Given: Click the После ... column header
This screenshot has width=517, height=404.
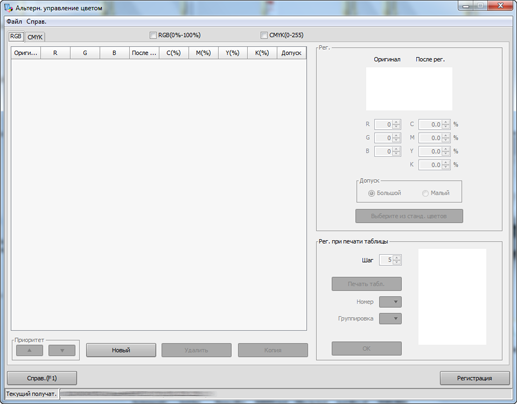Looking at the screenshot, I should click(x=144, y=53).
